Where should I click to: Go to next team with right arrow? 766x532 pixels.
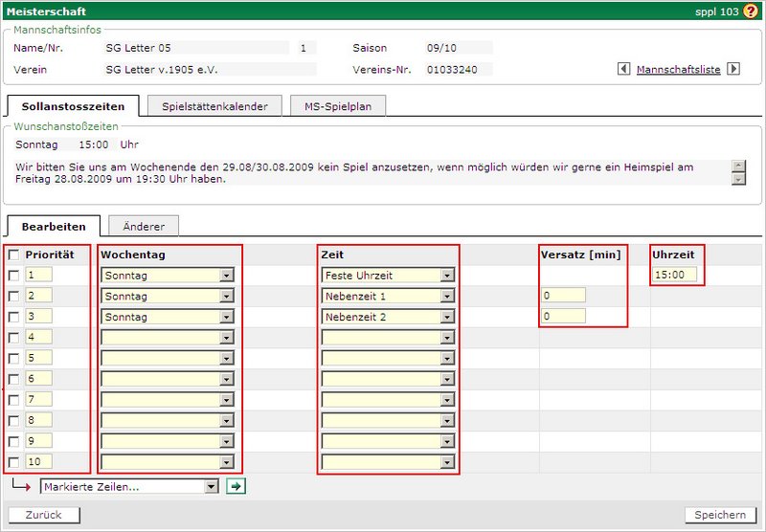(x=734, y=69)
